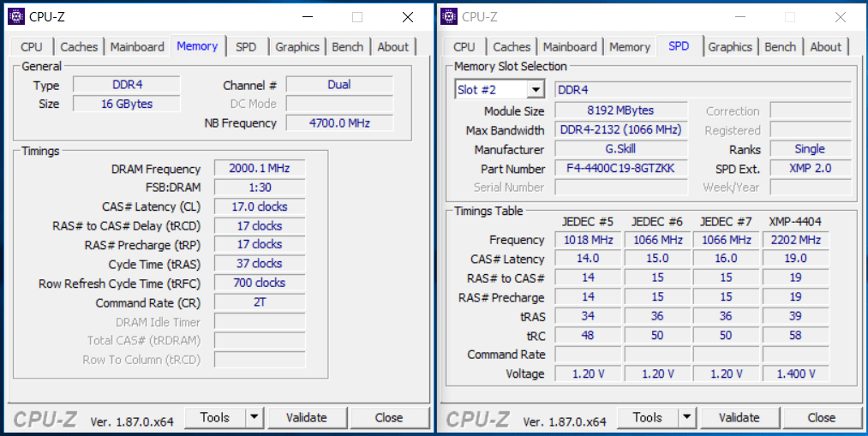Expand the Slot #2 memory slot dropdown
Screen dimensions: 868x436
pyautogui.click(x=536, y=90)
